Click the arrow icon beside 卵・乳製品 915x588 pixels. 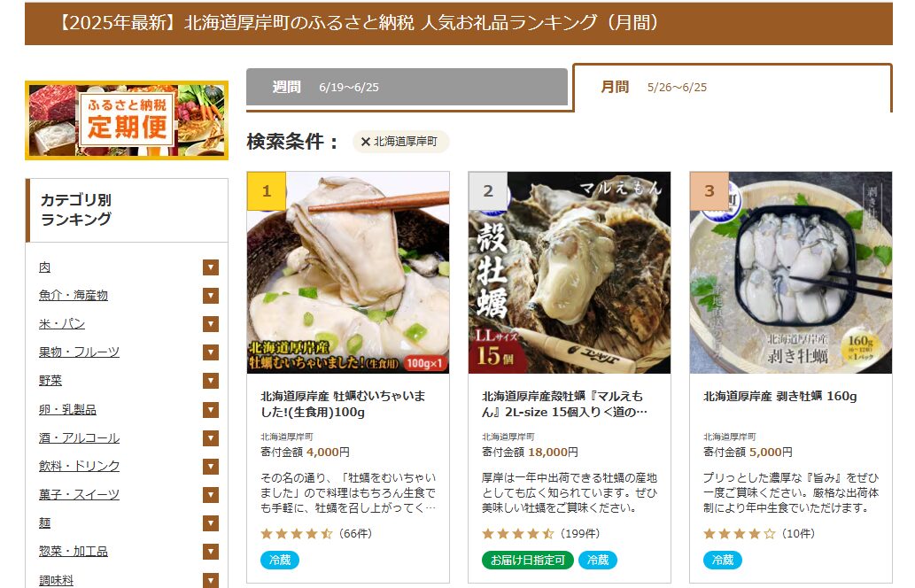[x=211, y=410]
